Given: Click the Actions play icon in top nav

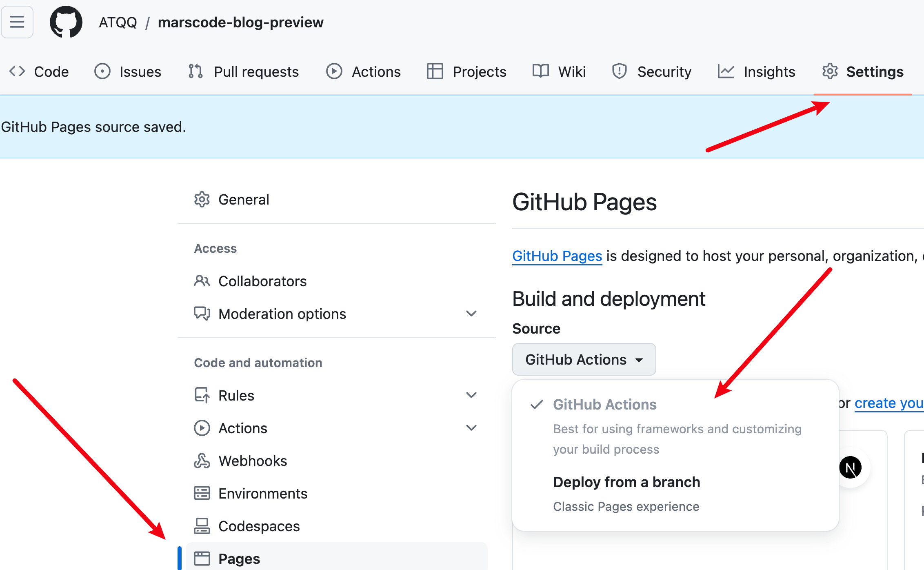Looking at the screenshot, I should click(x=334, y=71).
